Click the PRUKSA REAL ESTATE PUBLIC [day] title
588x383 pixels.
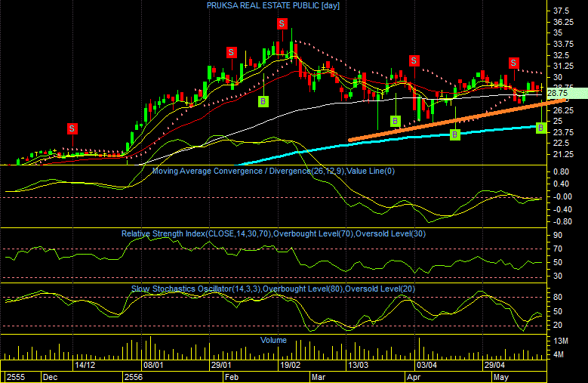[x=273, y=5]
